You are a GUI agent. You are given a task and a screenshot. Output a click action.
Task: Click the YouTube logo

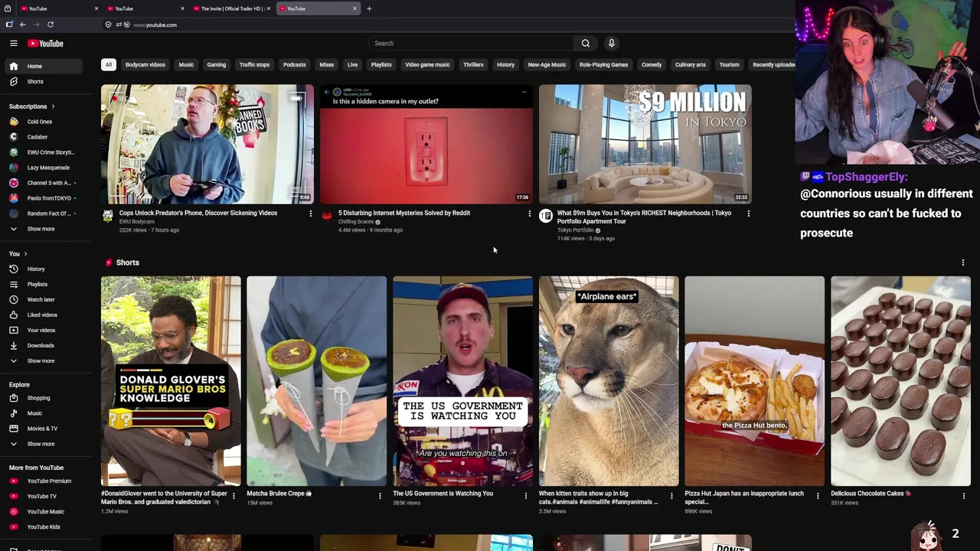pos(46,44)
